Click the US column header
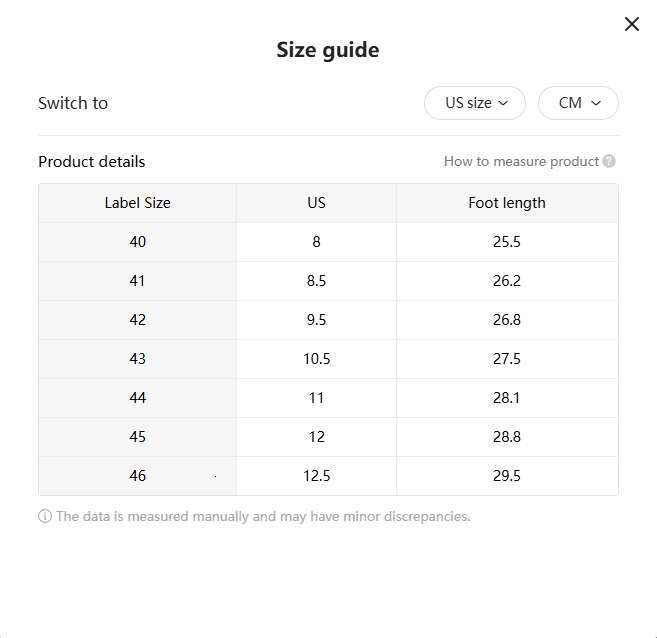This screenshot has width=657, height=638. pos(316,203)
